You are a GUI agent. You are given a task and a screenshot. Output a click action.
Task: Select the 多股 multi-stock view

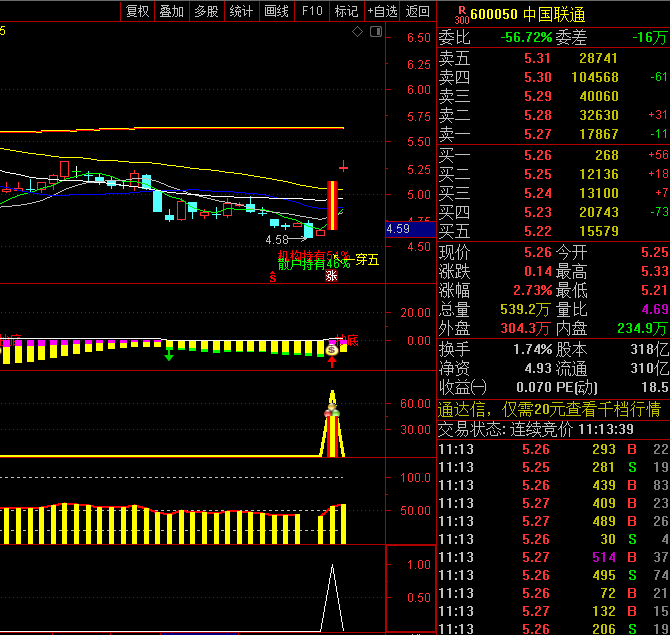click(x=206, y=11)
